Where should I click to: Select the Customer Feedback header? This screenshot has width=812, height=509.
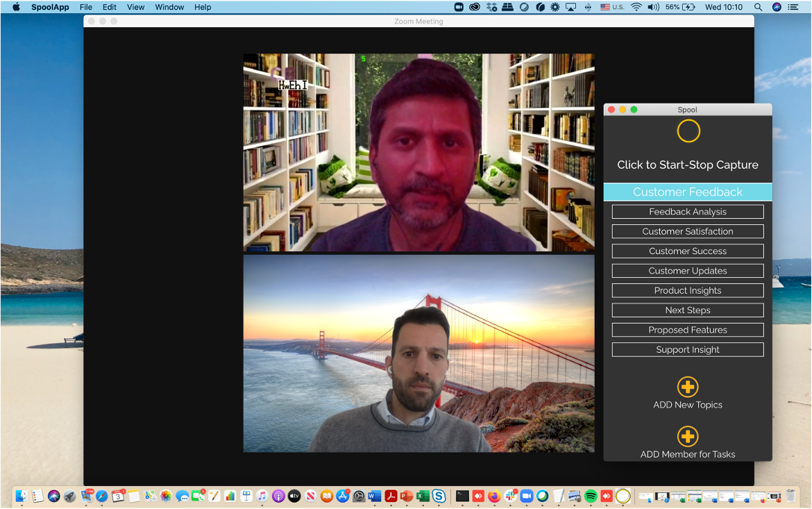point(687,192)
